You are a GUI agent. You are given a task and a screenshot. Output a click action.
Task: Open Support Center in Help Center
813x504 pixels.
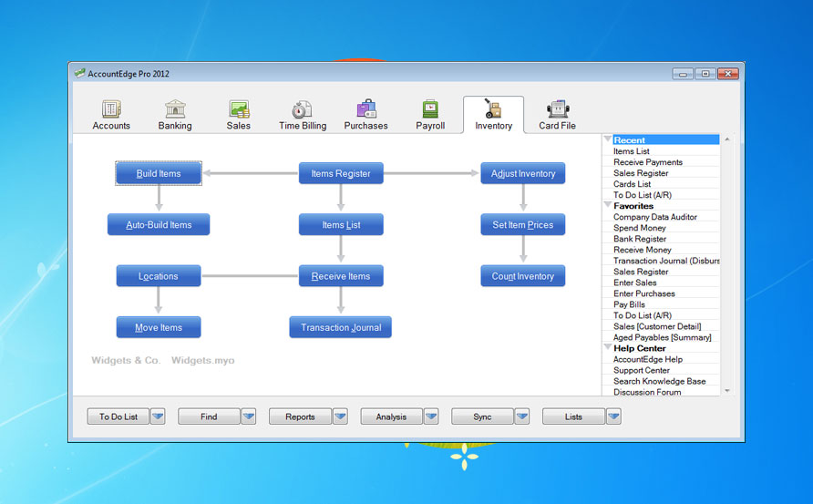(642, 370)
